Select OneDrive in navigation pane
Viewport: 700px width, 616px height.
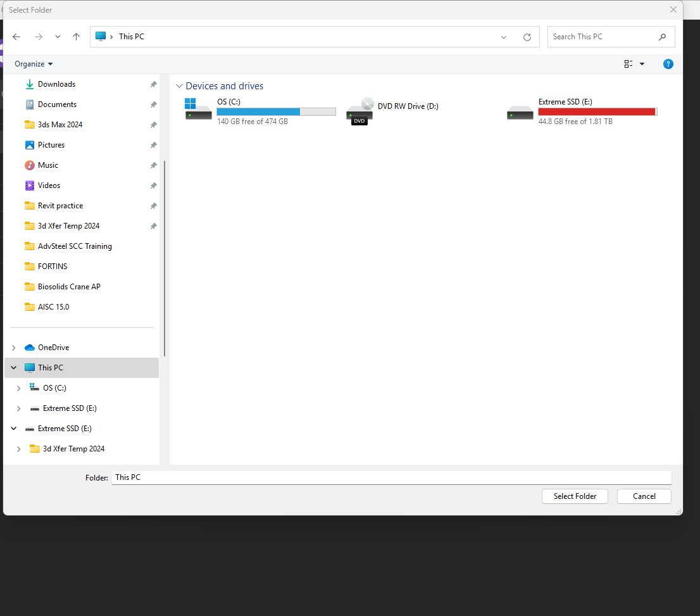point(54,348)
